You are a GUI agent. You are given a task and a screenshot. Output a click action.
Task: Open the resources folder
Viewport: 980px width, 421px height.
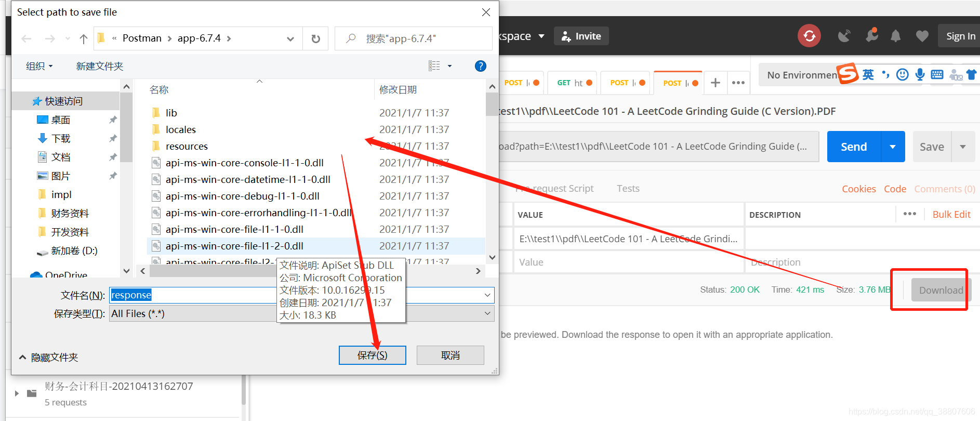[187, 146]
